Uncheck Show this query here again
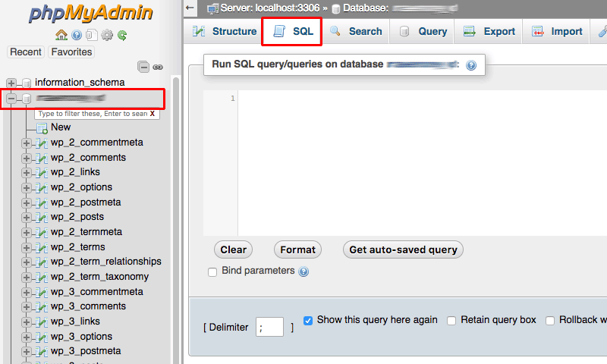 click(308, 321)
